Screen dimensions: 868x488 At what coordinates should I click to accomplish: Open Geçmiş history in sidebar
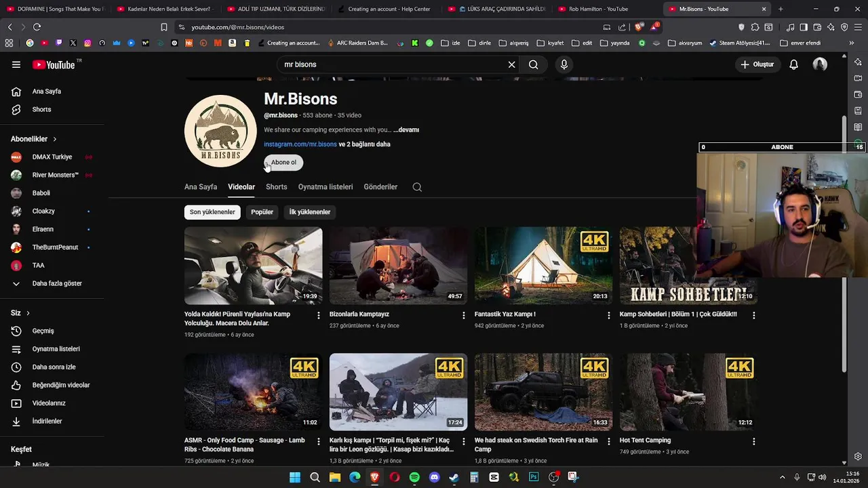(43, 331)
